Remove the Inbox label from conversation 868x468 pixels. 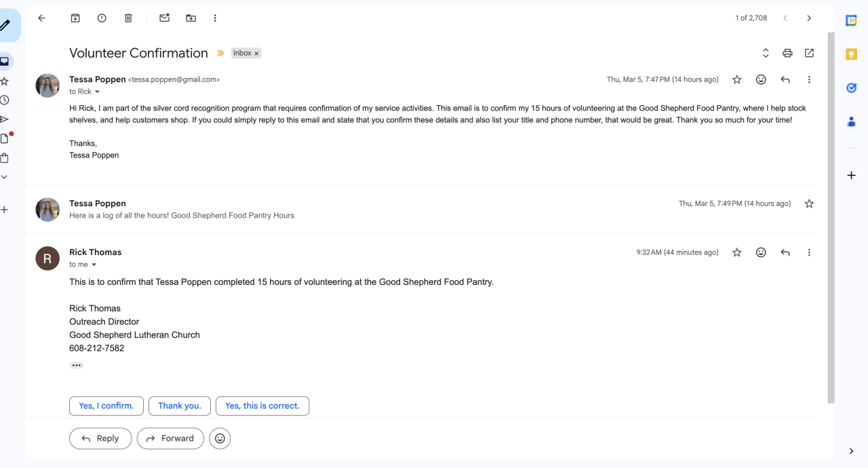(256, 54)
